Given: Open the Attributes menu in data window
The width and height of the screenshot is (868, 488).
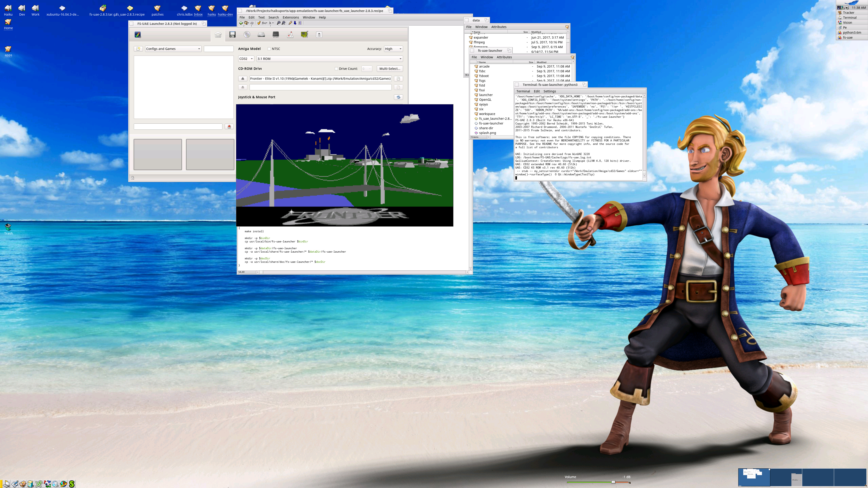Looking at the screenshot, I should click(x=499, y=27).
